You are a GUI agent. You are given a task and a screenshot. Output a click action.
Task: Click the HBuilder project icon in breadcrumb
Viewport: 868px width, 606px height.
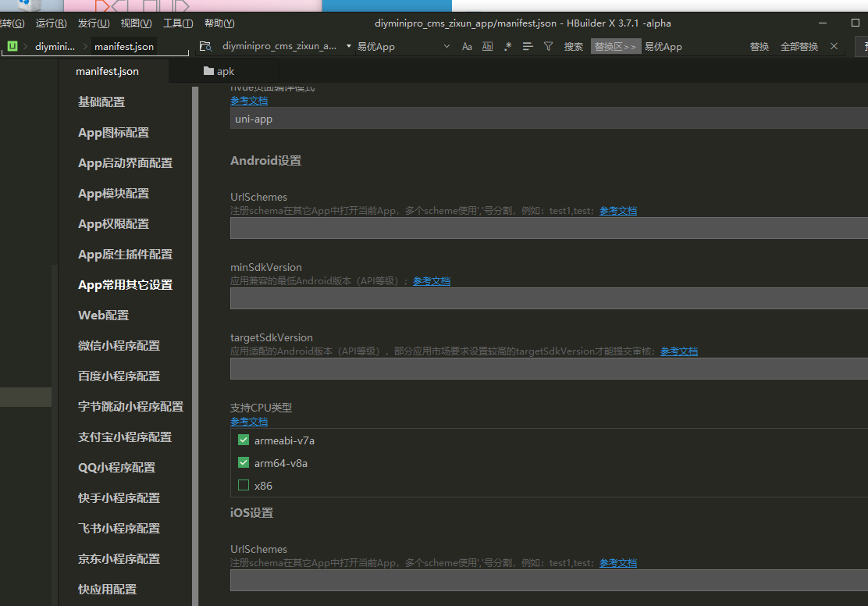tap(12, 46)
